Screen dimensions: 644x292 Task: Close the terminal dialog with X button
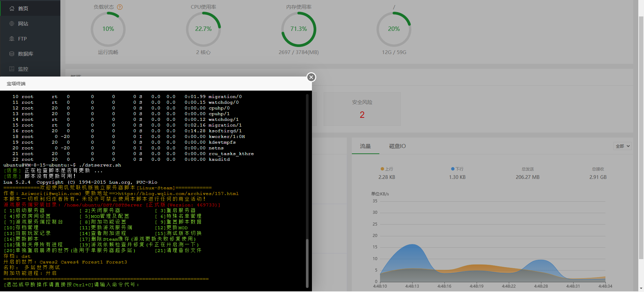coord(311,77)
